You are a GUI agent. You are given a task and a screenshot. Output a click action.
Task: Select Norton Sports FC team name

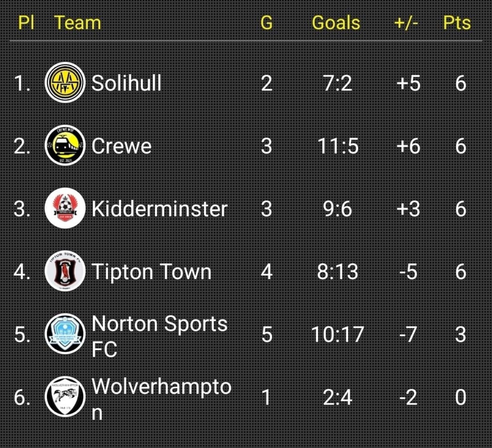(159, 336)
